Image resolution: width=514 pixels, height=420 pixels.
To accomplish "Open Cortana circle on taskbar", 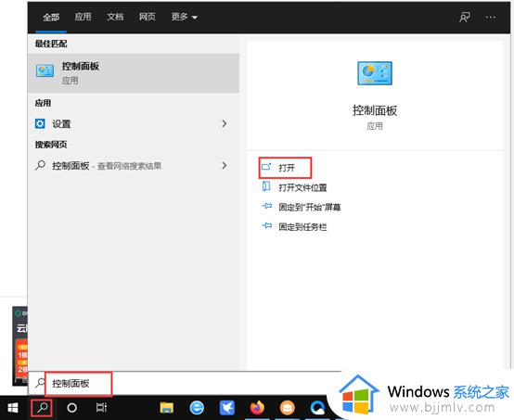I will [71, 408].
